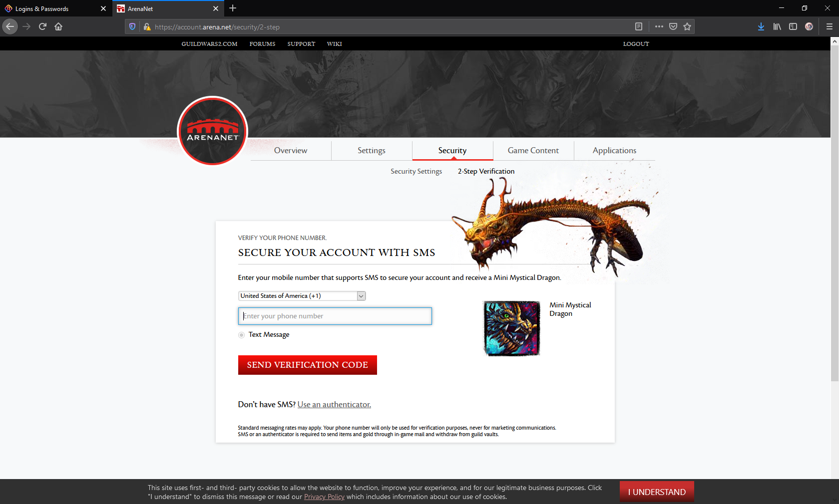Viewport: 839px width, 504px height.
Task: Open a new browser tab
Action: 233,8
